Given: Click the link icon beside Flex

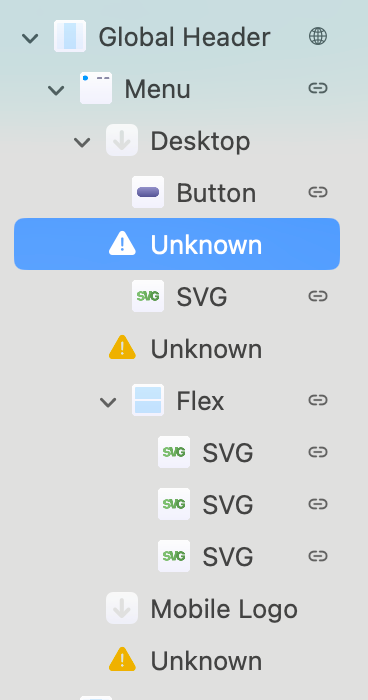Looking at the screenshot, I should (318, 400).
